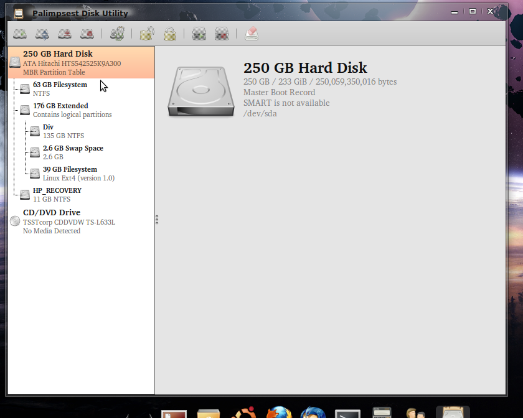Click the drive icon with blue up-down arrows
523x420 pixels.
click(42, 34)
